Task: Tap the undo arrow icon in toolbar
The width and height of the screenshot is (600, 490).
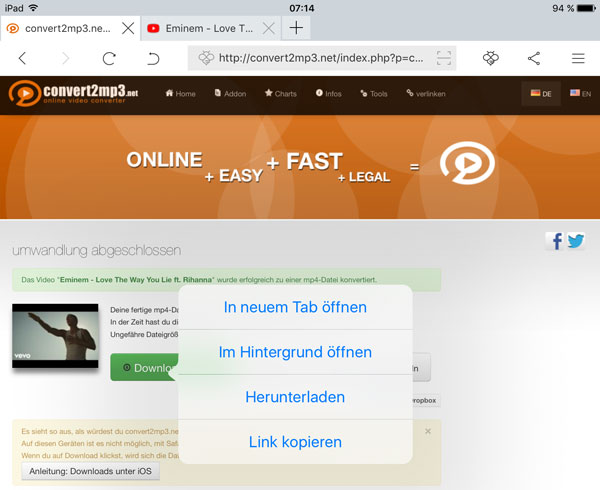Action: click(x=153, y=59)
